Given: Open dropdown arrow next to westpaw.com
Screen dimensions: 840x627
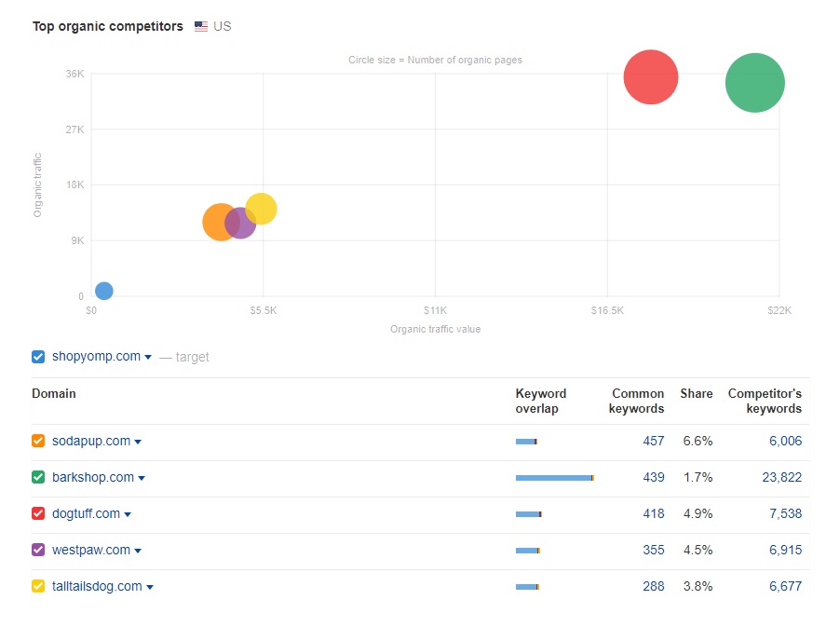Looking at the screenshot, I should point(138,551).
